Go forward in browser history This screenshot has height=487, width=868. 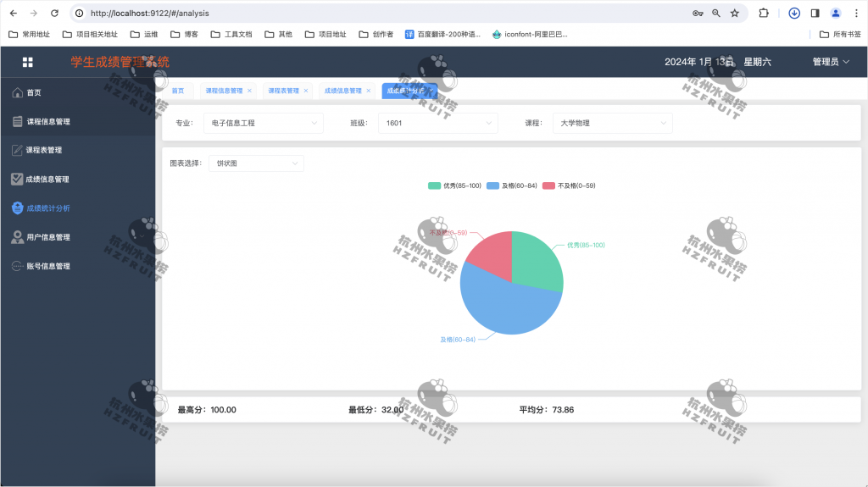tap(34, 14)
